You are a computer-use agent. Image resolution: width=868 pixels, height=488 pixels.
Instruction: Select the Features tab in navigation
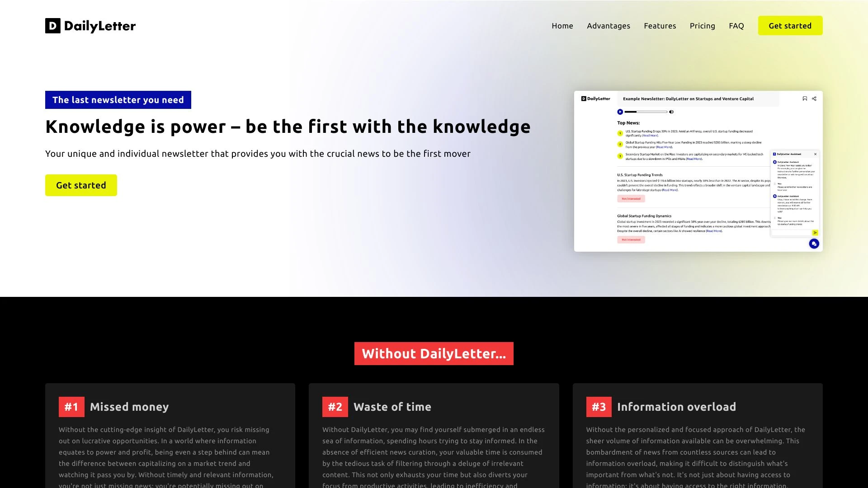(660, 26)
